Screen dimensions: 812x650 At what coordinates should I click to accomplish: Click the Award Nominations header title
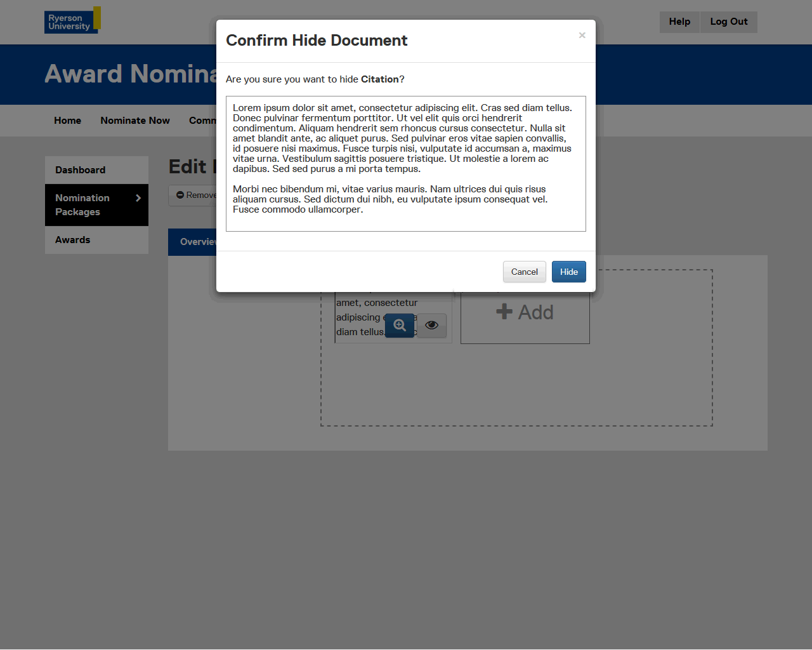(130, 74)
